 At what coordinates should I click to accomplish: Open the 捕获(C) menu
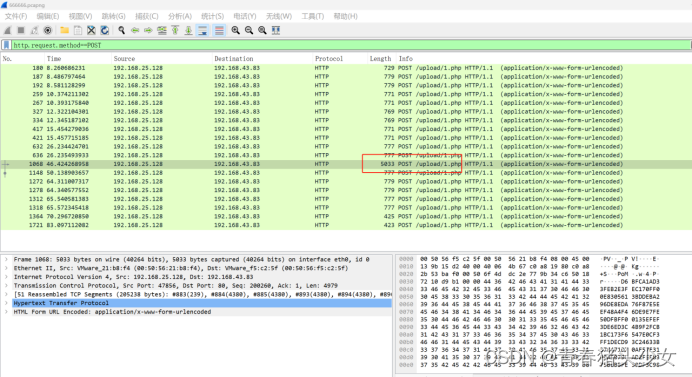click(x=147, y=16)
